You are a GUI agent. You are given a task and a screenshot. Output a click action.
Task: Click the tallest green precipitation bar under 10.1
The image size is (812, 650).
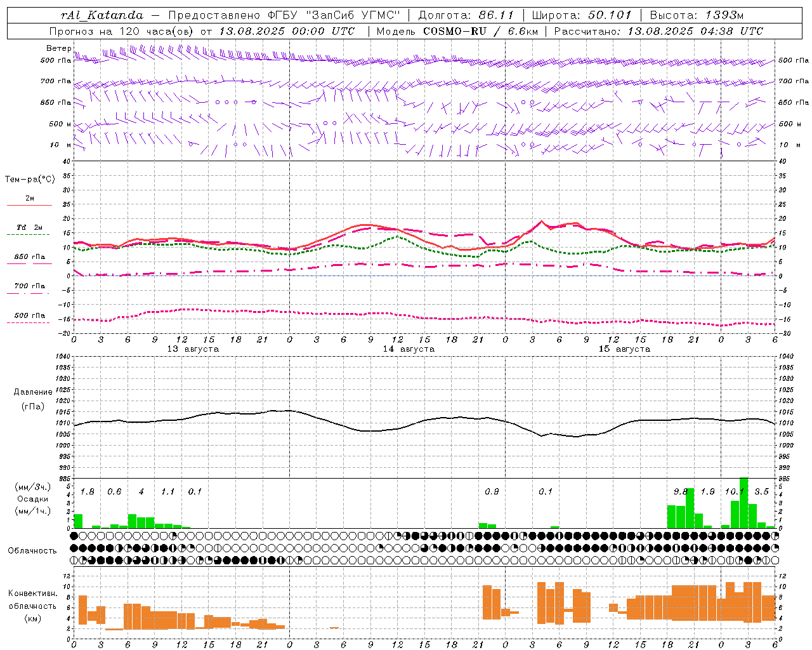744,503
